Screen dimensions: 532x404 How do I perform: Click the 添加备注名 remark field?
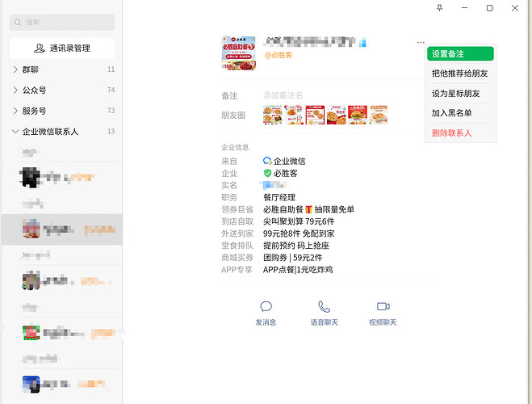click(283, 95)
